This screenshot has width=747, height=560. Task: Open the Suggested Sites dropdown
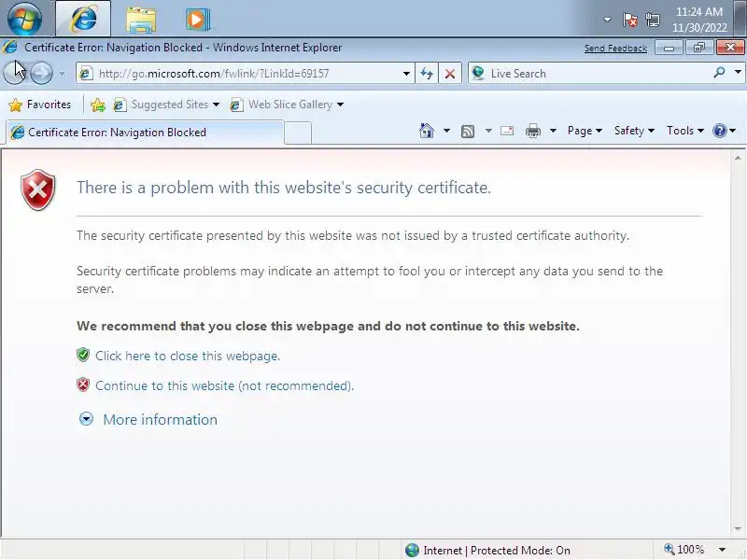[166, 105]
